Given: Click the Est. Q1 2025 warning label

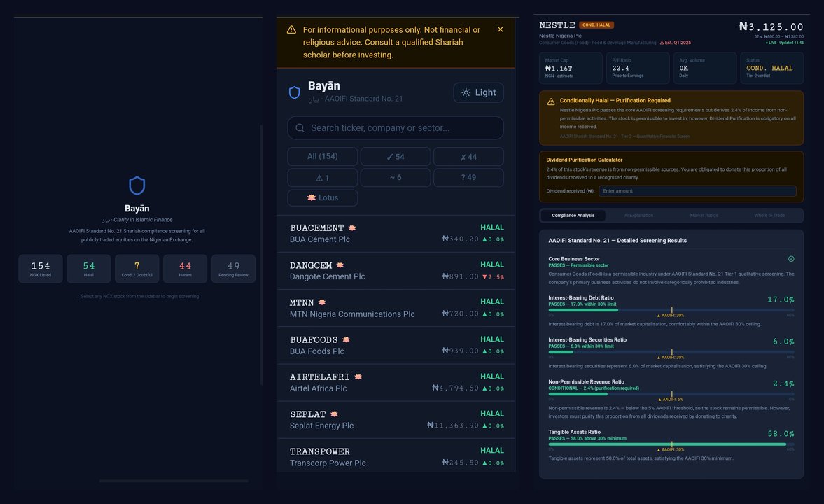Looking at the screenshot, I should 676,43.
